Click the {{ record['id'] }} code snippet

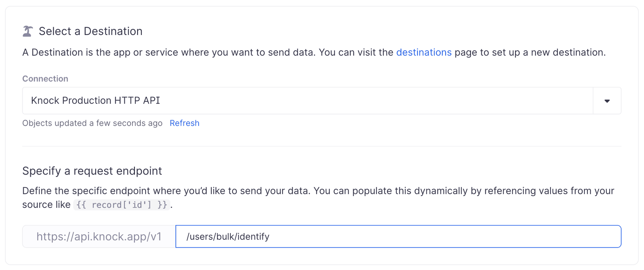coord(122,205)
